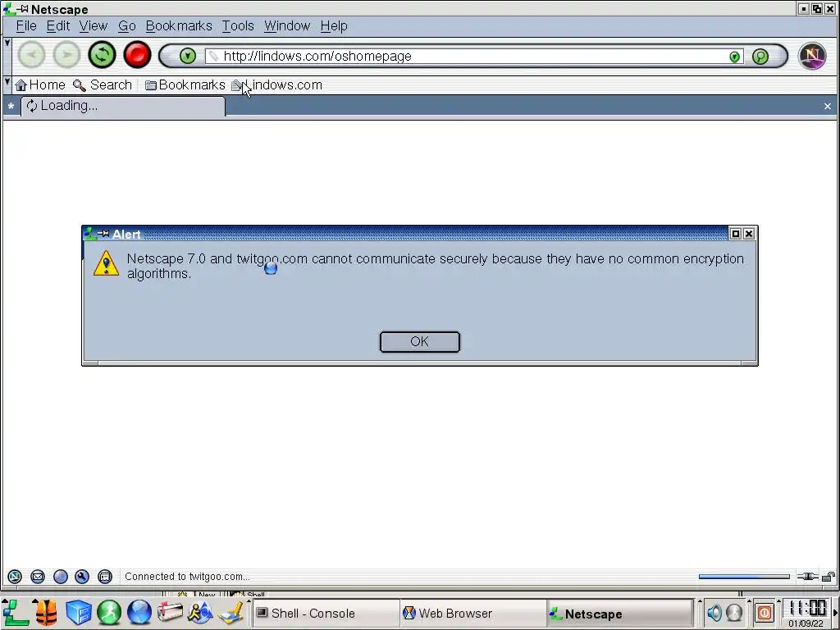Click the Netscape N throbber logo

point(812,56)
